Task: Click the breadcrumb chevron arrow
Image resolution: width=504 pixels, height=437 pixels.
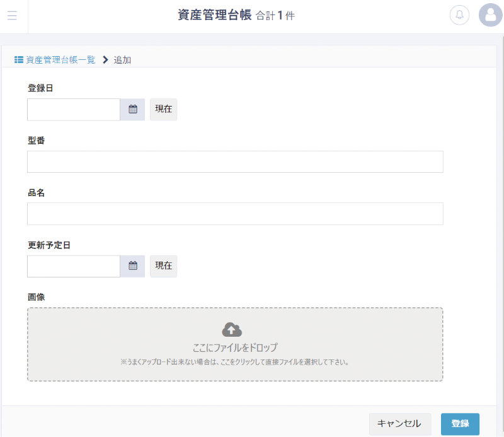Action: 105,60
